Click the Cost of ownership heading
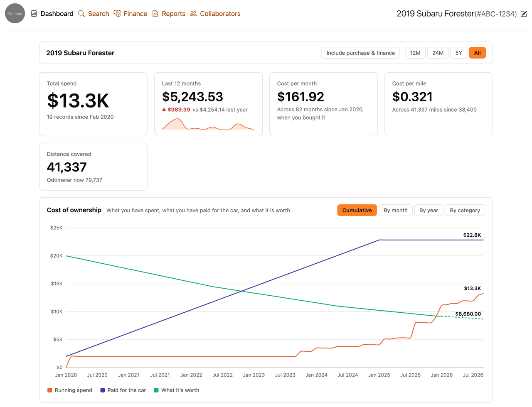Image resolution: width=532 pixels, height=407 pixels. click(74, 210)
